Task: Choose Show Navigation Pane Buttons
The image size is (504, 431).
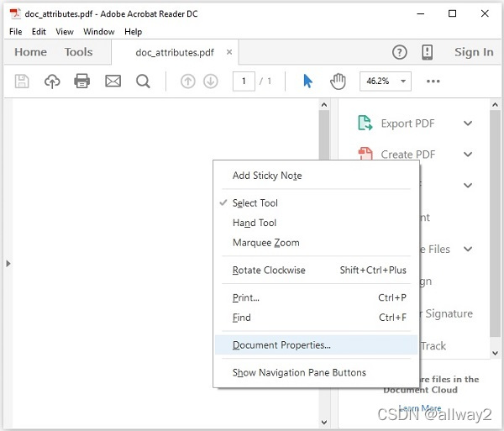Action: tap(317, 372)
